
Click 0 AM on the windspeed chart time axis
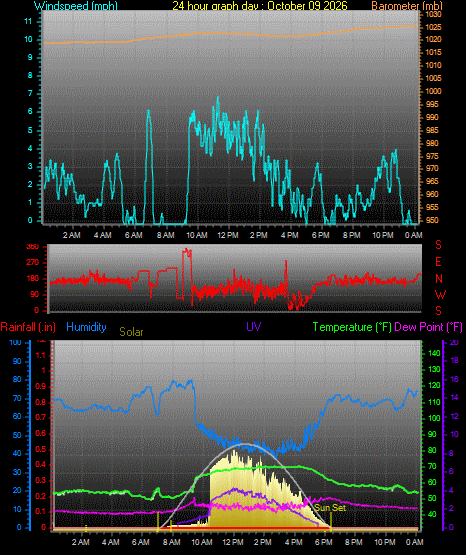coord(414,235)
